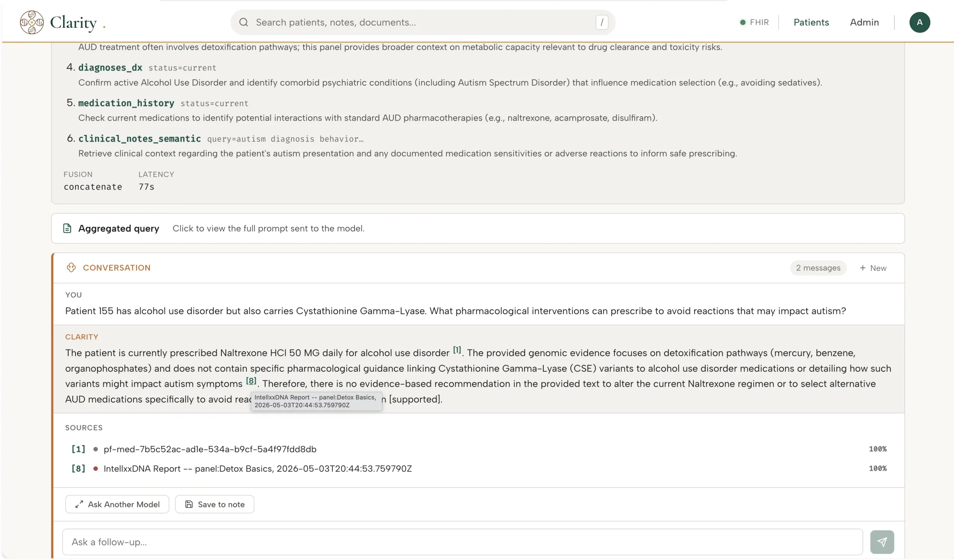The height and width of the screenshot is (560, 954).
Task: Click the Ask Another Model button
Action: [x=117, y=504]
